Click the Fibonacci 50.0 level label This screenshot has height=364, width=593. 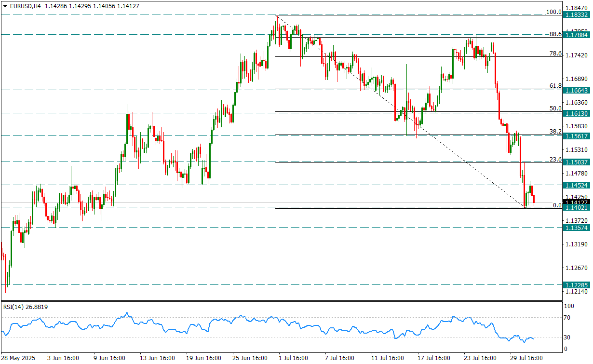556,108
